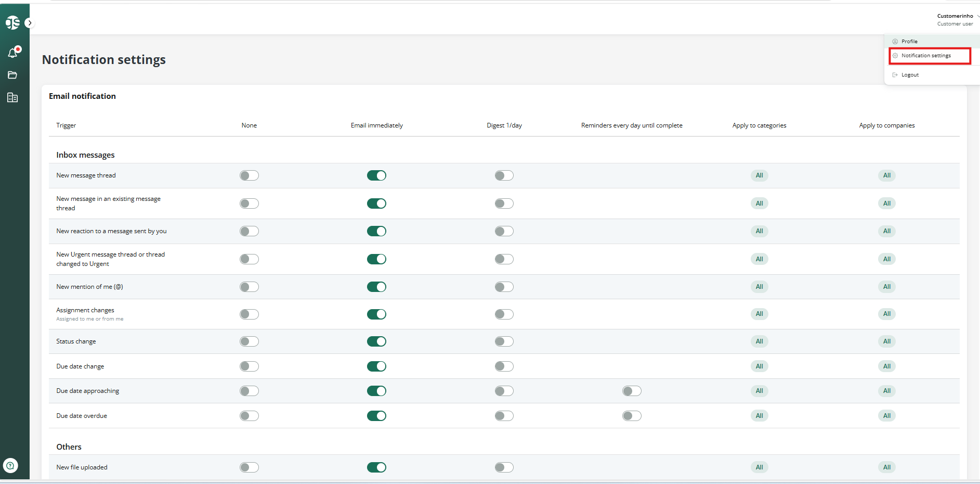Disable Email immediately for Status change
980x484 pixels.
376,341
